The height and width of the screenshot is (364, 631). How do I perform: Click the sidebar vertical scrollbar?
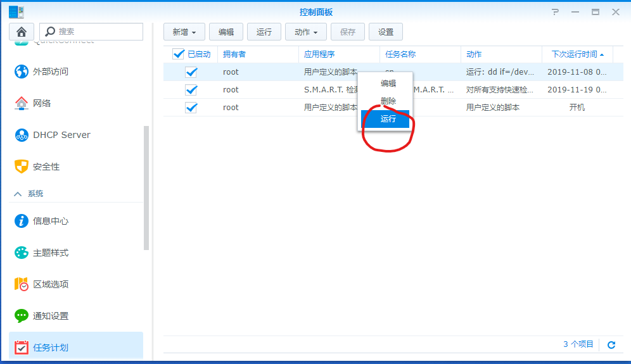click(x=146, y=188)
